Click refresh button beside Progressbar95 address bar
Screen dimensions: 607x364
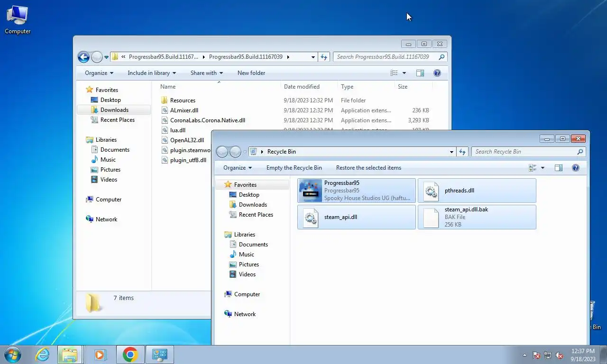point(324,57)
